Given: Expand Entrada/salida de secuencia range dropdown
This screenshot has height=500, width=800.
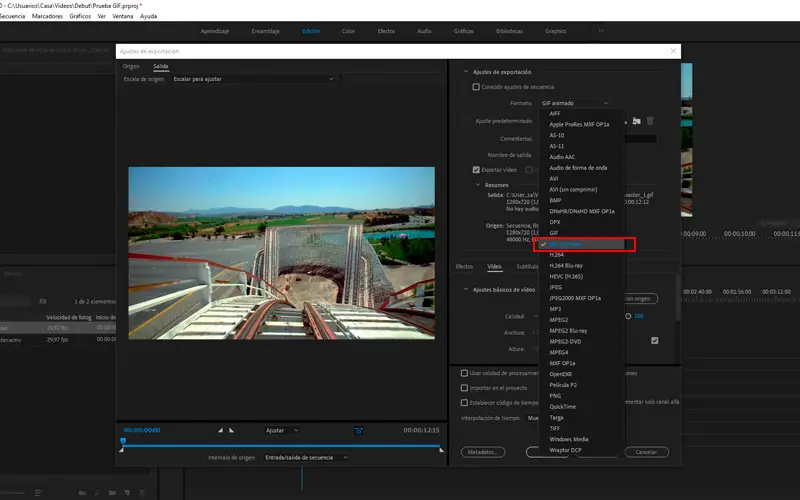Looking at the screenshot, I should [x=306, y=457].
